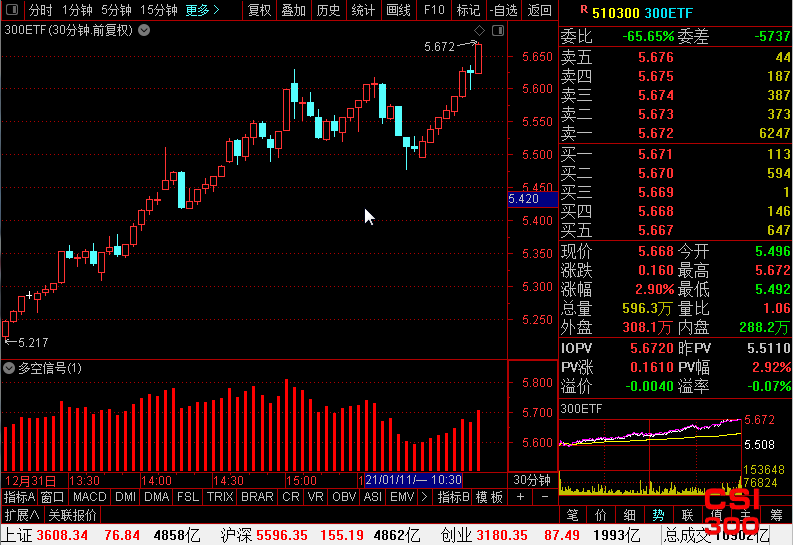793x545 pixels.
Task: Switch to the 笔 tick tab
Action: 572,515
